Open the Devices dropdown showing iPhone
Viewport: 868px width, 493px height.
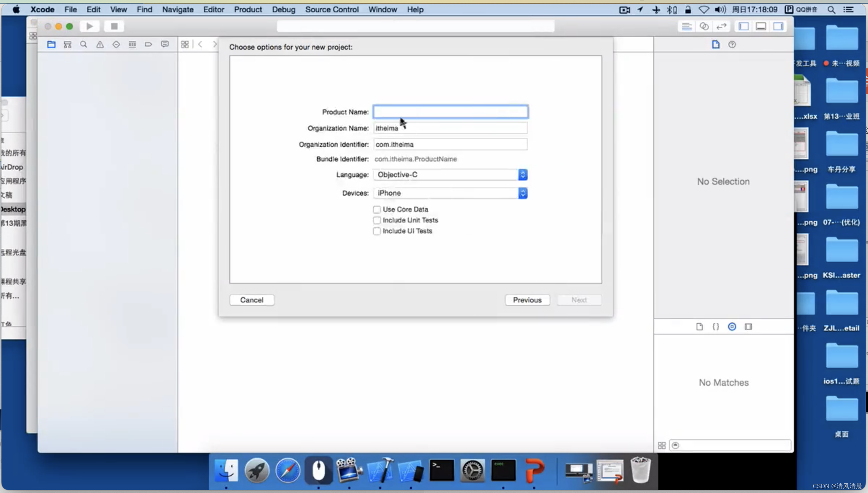click(x=450, y=193)
